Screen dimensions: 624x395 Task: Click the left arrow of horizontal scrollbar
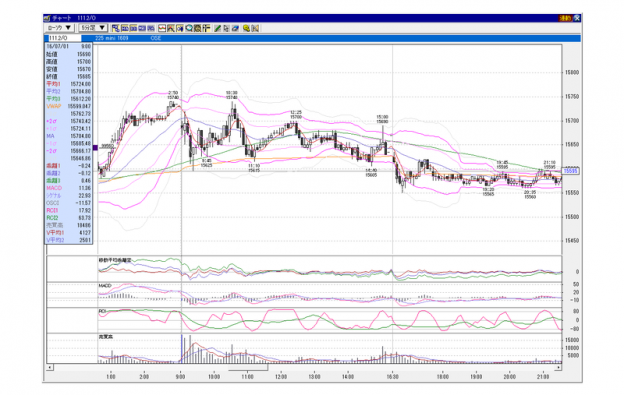coord(50,368)
